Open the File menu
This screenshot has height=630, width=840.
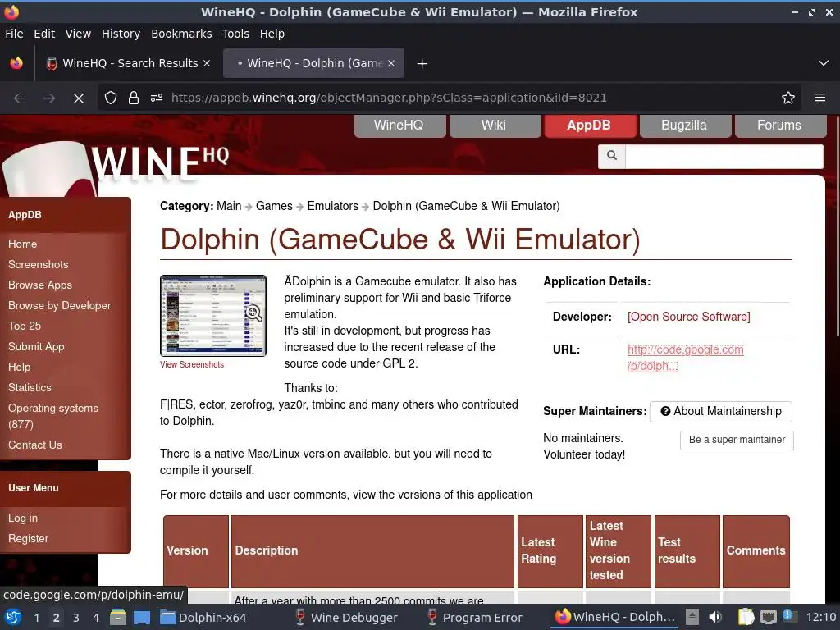(x=14, y=34)
